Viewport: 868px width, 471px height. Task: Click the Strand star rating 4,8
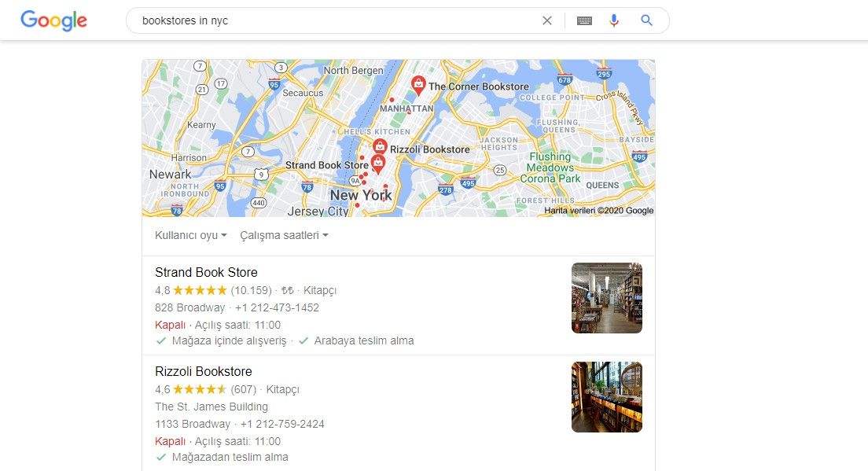click(x=191, y=290)
